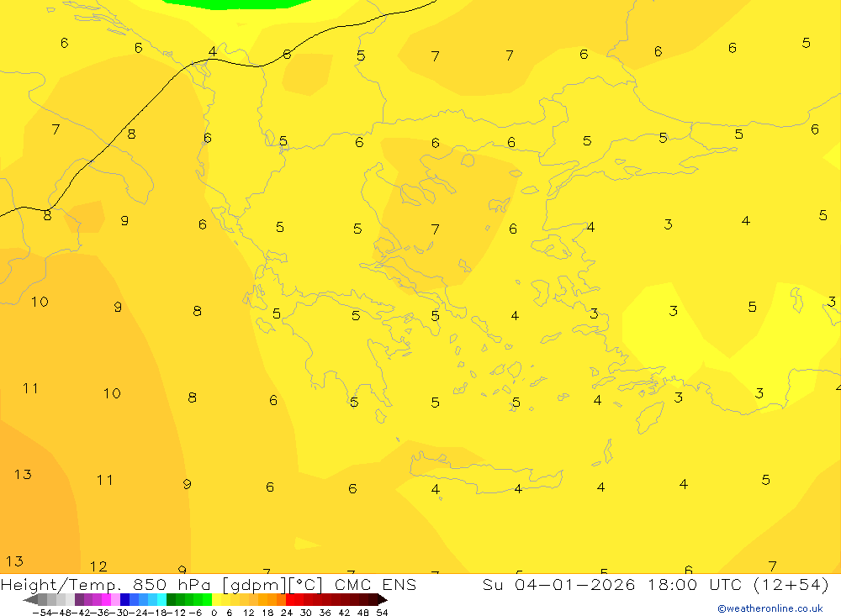Screen dimensions: 841x616
Task: Click the '850 hPa' pressure level text
Action: pyautogui.click(x=172, y=585)
